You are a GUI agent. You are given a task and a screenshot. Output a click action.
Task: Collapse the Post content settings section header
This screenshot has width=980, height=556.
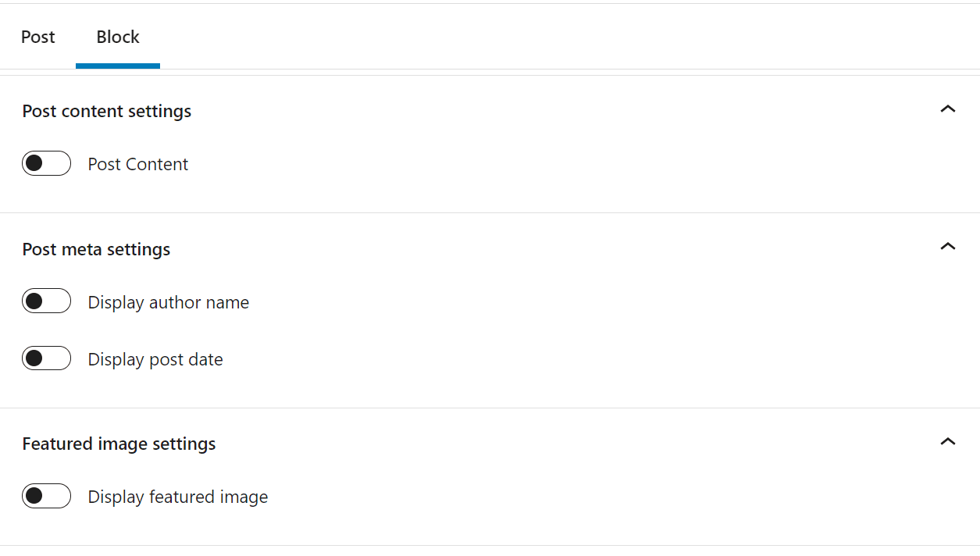click(106, 110)
